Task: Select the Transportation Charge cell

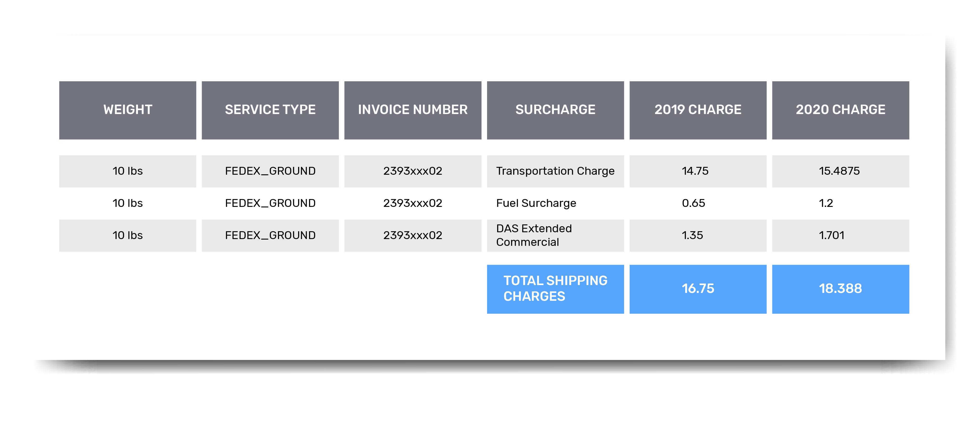Action: point(555,171)
